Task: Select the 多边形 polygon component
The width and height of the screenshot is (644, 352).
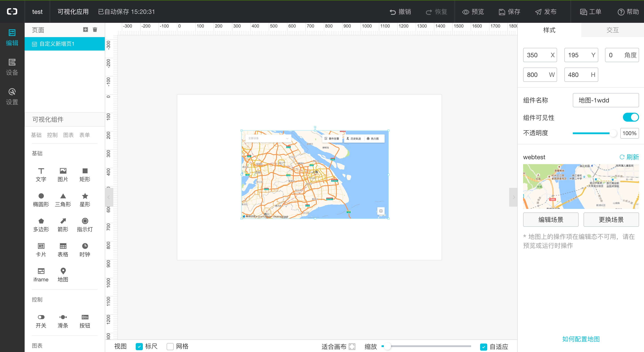Action: pos(41,225)
